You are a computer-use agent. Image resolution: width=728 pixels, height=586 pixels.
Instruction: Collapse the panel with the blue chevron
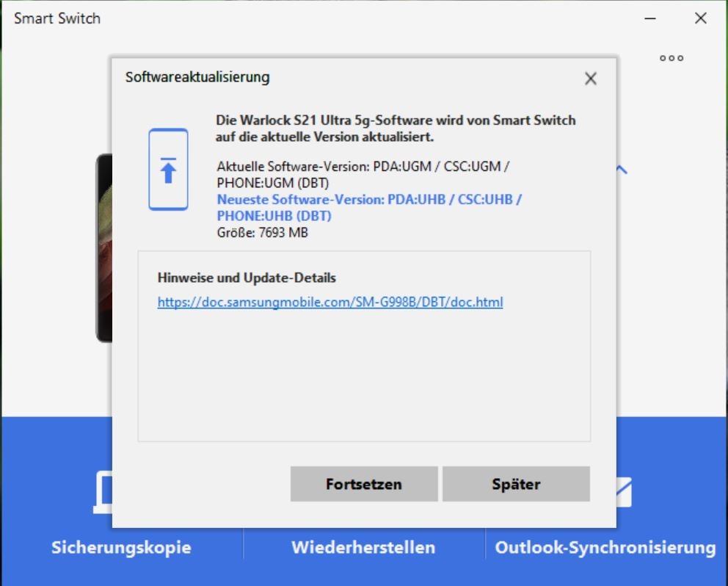622,170
